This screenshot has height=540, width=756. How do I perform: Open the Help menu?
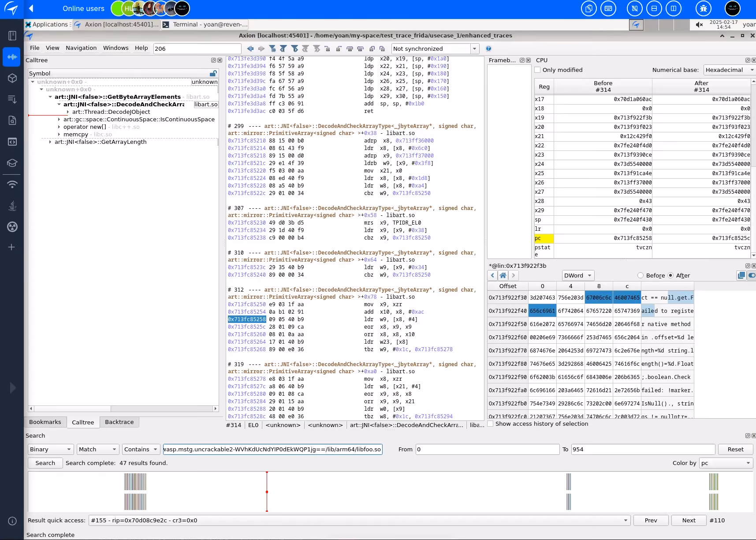[x=142, y=48]
